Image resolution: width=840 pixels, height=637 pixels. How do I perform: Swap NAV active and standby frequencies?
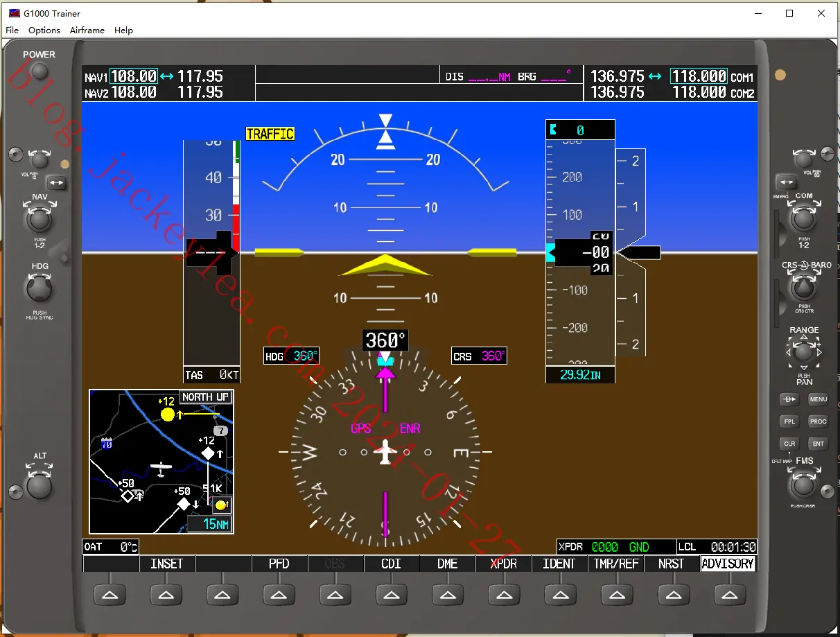[x=56, y=183]
